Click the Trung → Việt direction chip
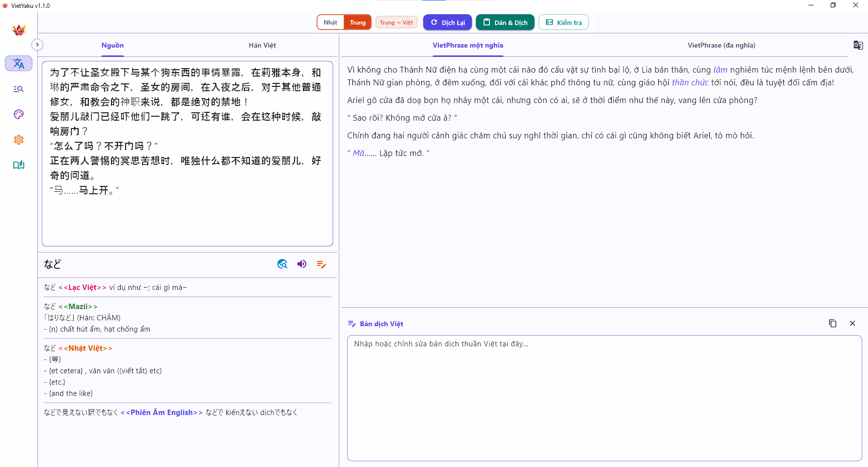 (396, 23)
